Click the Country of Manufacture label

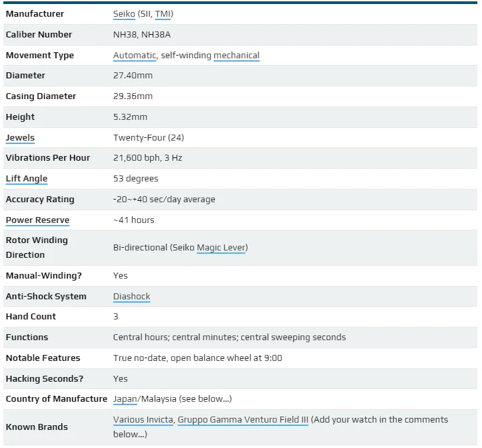(x=56, y=399)
